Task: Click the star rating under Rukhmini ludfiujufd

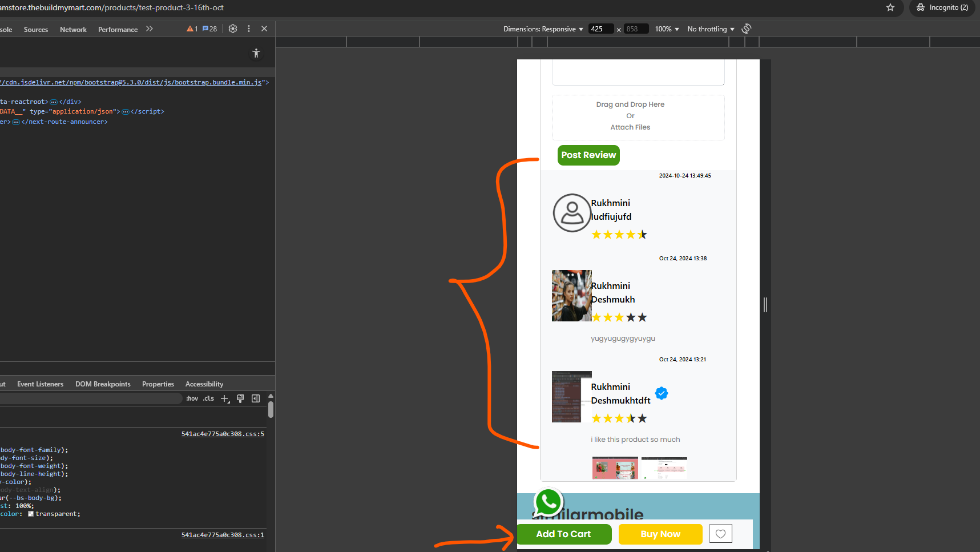Action: pyautogui.click(x=619, y=235)
